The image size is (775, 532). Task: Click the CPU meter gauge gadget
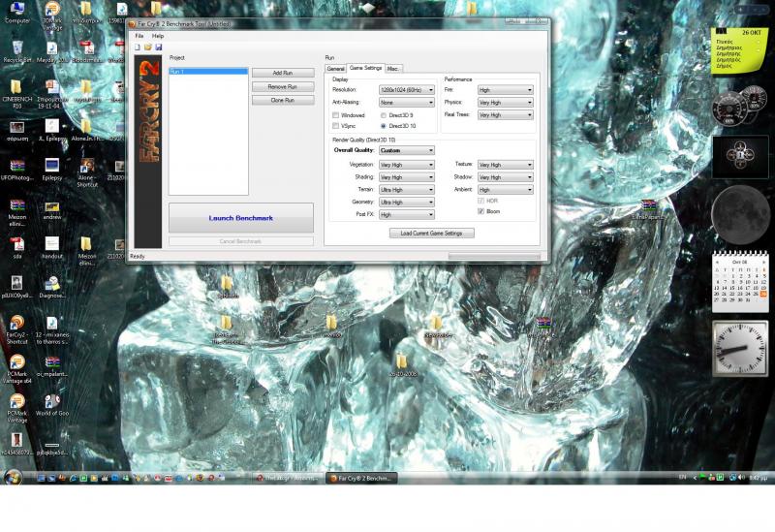coord(740,106)
